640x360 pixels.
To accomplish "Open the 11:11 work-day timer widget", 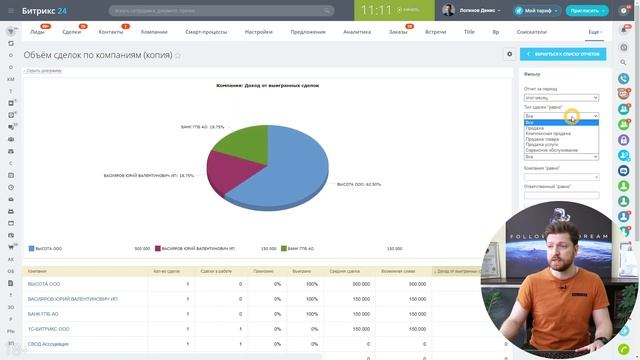I will [x=394, y=10].
